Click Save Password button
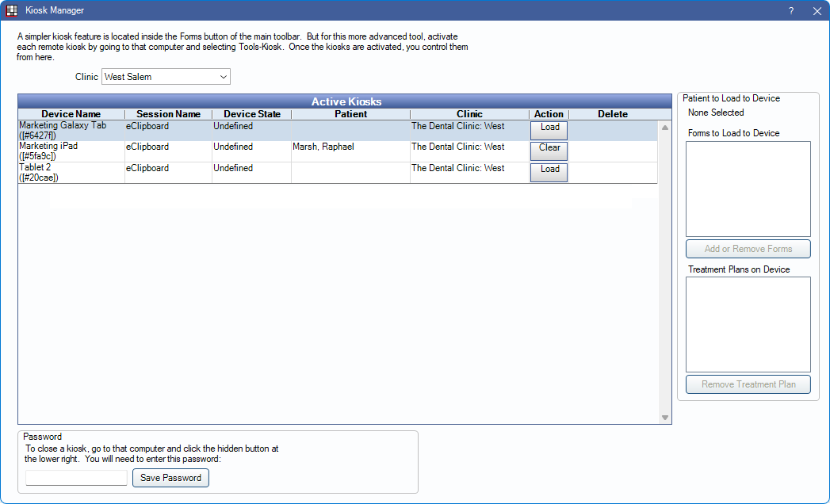 170,478
